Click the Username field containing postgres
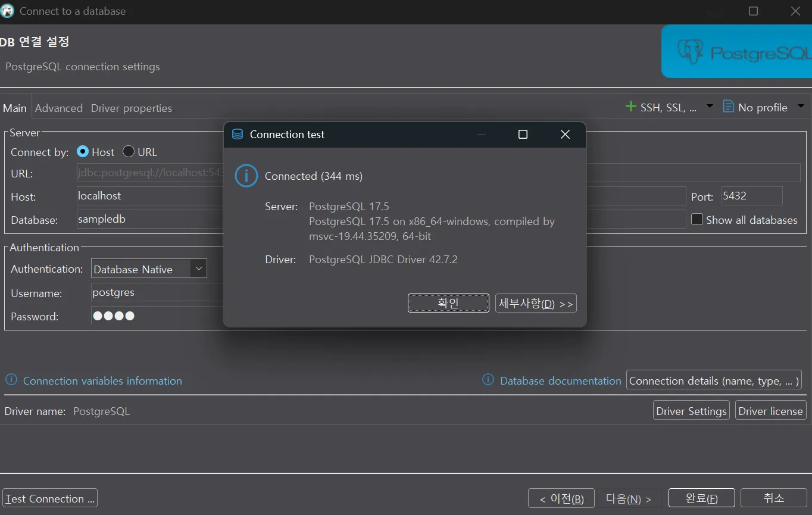Viewport: 812px width, 515px height. (x=157, y=292)
